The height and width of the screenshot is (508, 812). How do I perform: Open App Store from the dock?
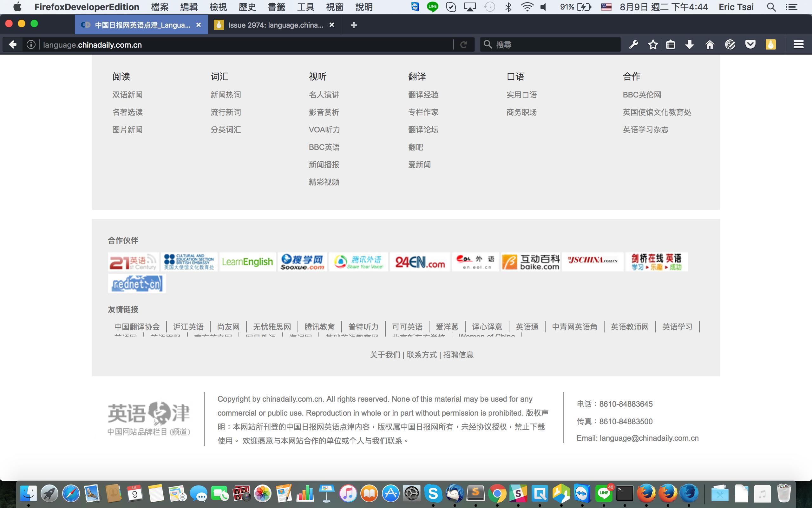point(390,493)
